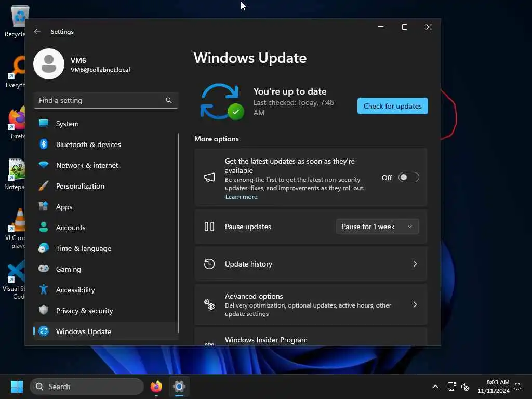Expand Advanced options with its chevron
The height and width of the screenshot is (399, 532).
(x=415, y=304)
